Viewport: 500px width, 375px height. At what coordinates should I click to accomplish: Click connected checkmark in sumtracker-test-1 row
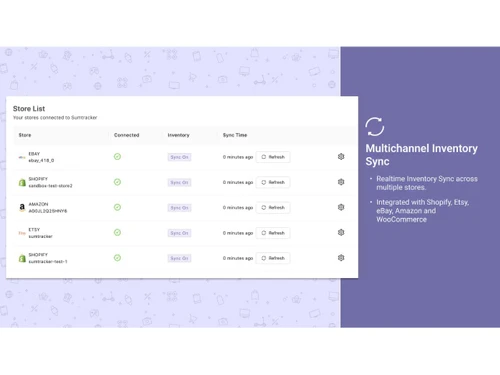click(x=117, y=258)
